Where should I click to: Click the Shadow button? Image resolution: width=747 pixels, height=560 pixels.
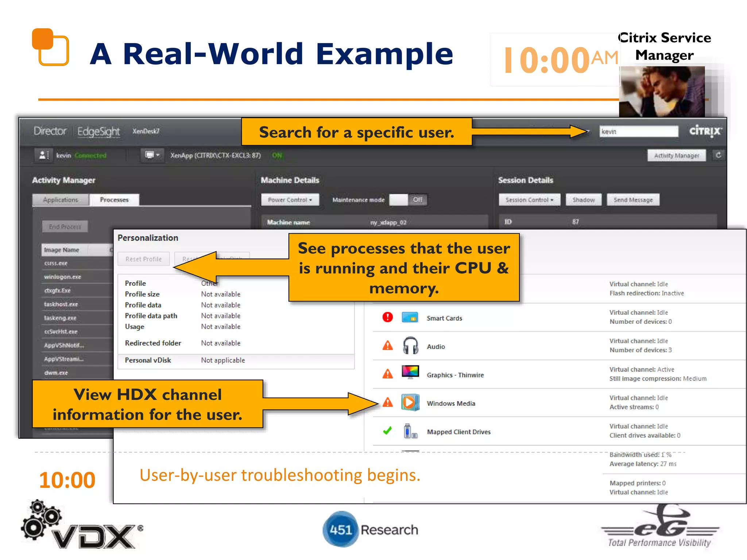pyautogui.click(x=584, y=200)
